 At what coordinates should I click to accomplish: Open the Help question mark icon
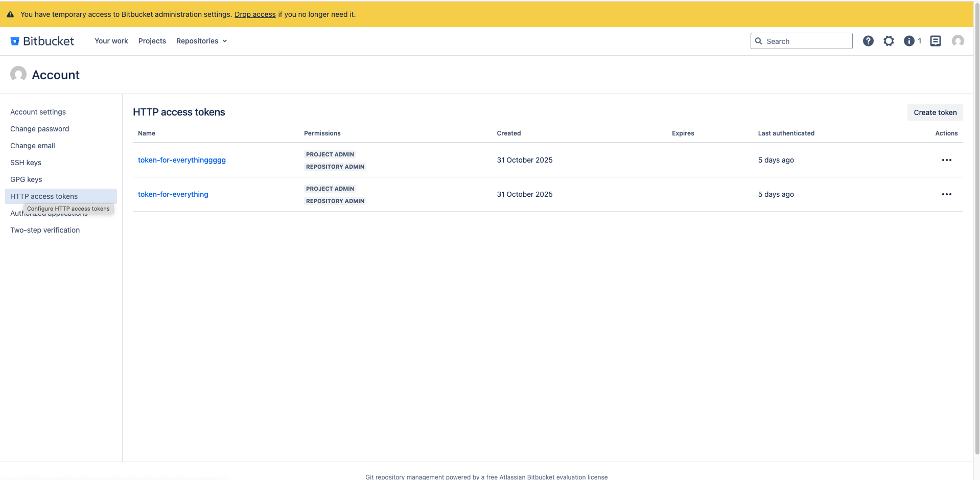[x=868, y=41]
